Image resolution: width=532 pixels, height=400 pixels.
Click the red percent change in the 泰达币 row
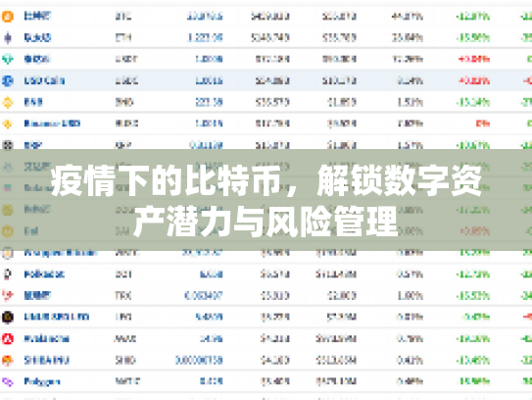click(474, 59)
